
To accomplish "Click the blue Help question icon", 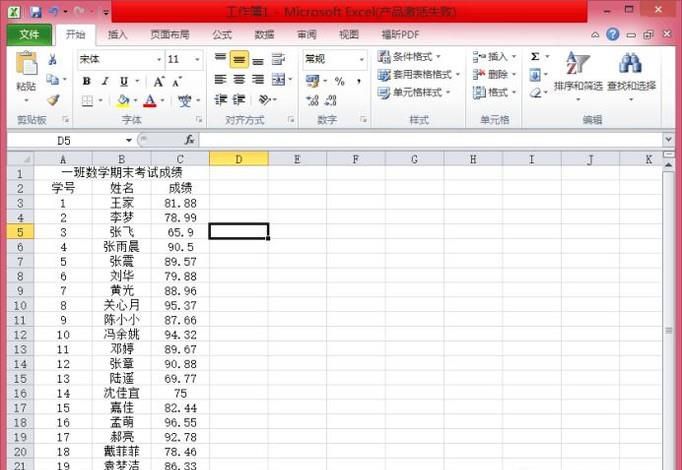I will [613, 34].
